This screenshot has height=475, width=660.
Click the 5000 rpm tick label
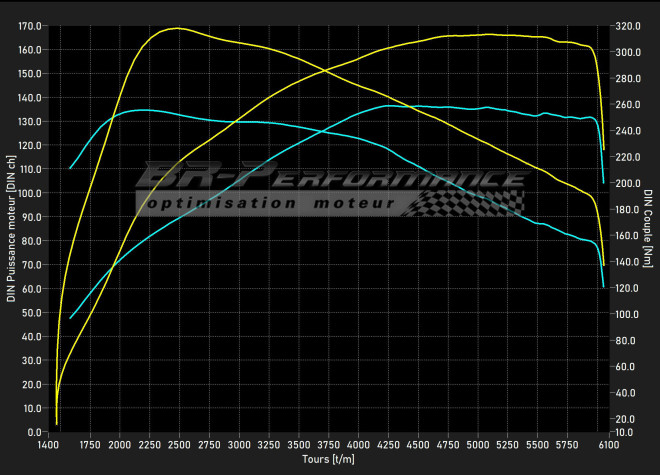point(478,445)
